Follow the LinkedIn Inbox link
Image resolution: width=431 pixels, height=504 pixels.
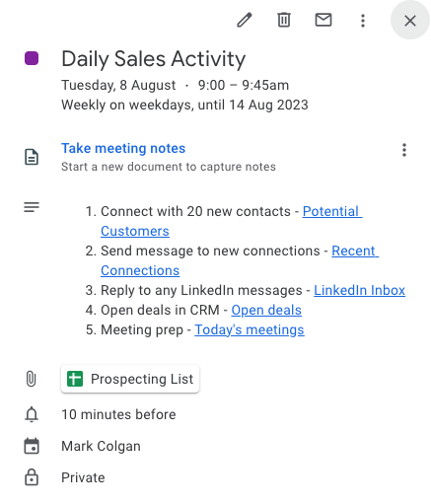coord(359,290)
